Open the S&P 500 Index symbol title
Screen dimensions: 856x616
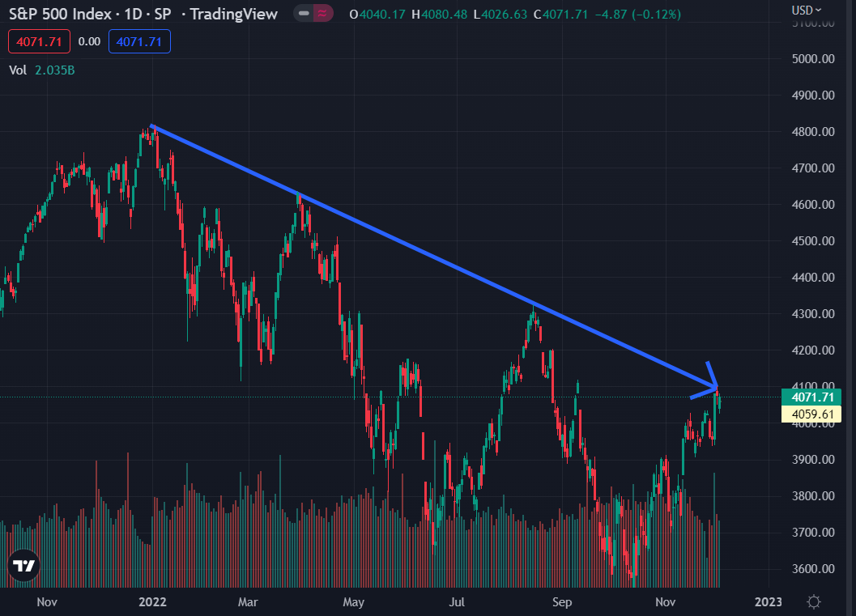point(62,14)
